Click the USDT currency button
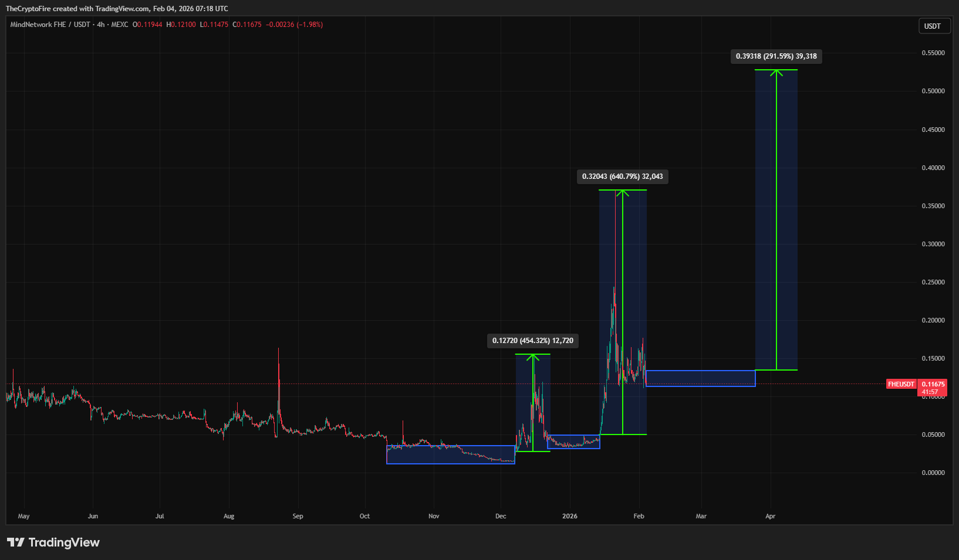 pyautogui.click(x=934, y=26)
